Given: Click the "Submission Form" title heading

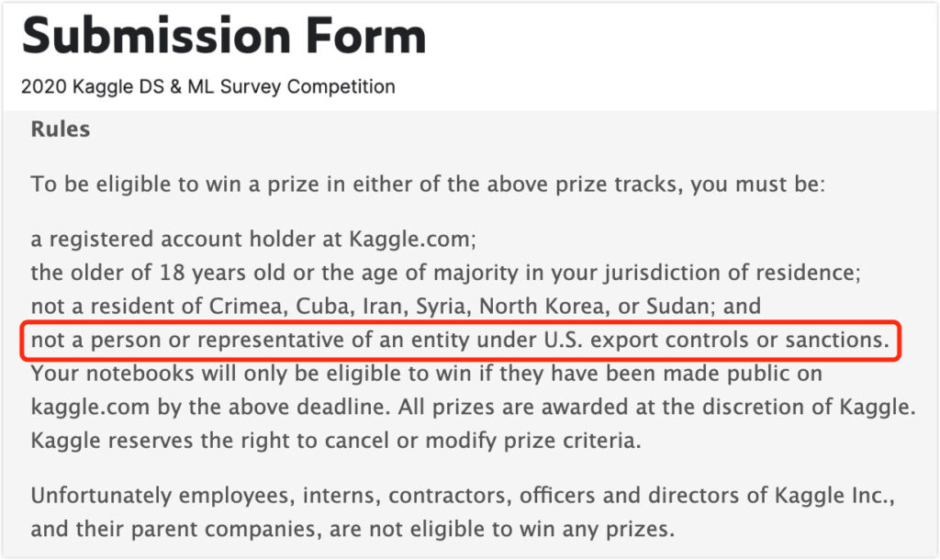Looking at the screenshot, I should point(224,37).
